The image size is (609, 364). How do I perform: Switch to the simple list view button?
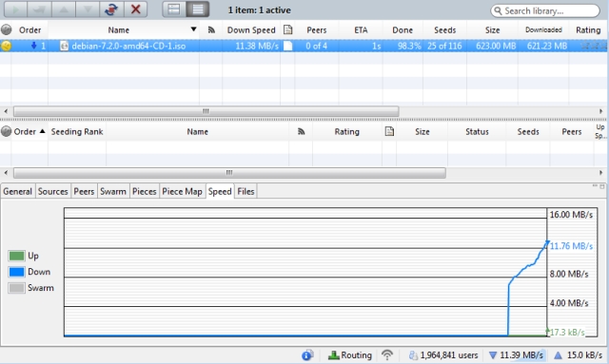[173, 10]
